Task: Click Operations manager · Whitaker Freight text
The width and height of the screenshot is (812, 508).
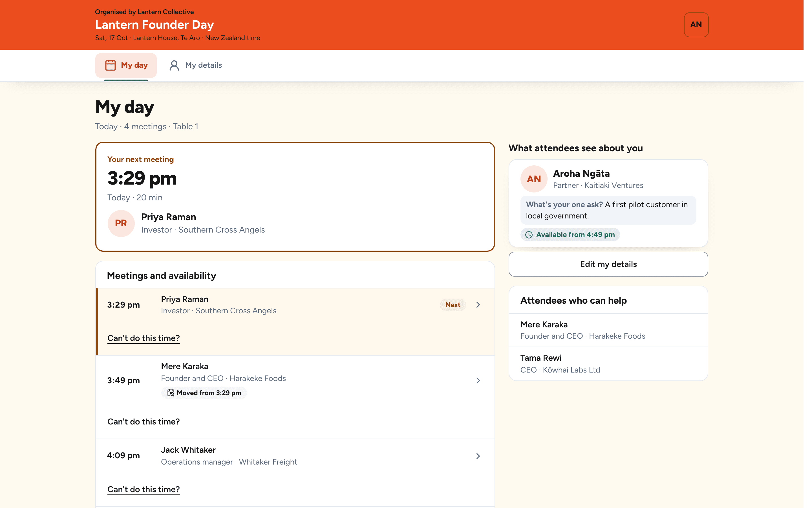Action: point(229,462)
